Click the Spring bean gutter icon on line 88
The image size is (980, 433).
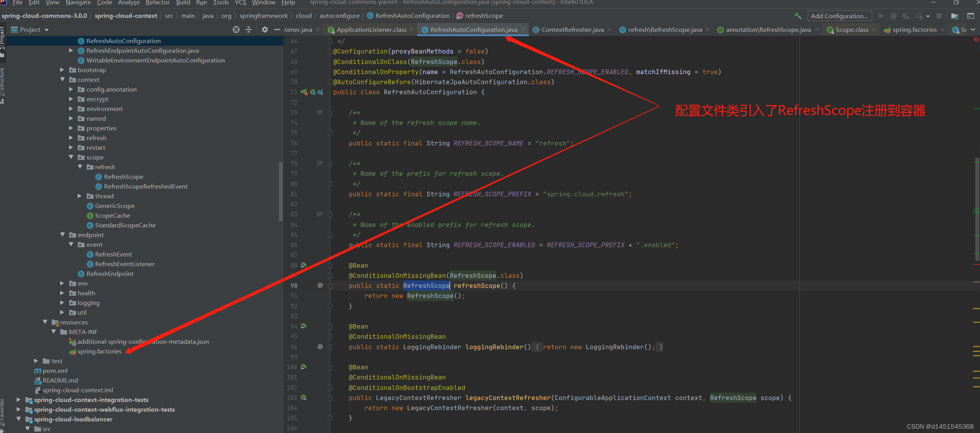point(304,265)
